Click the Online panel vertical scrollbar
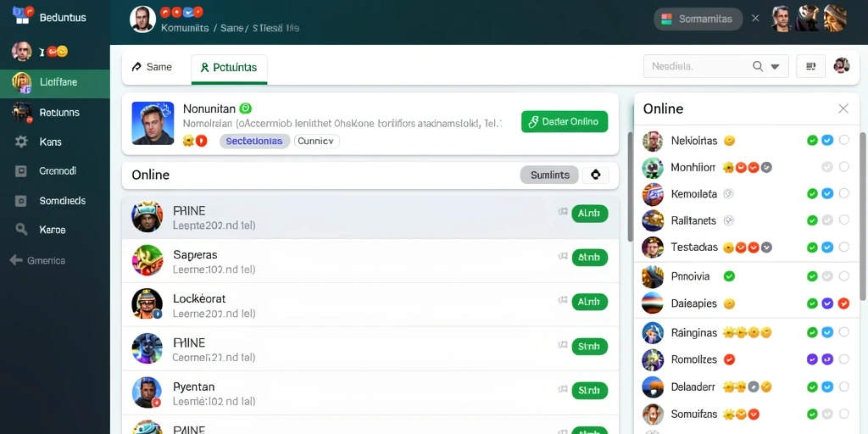The height and width of the screenshot is (434, 868). pos(862,216)
